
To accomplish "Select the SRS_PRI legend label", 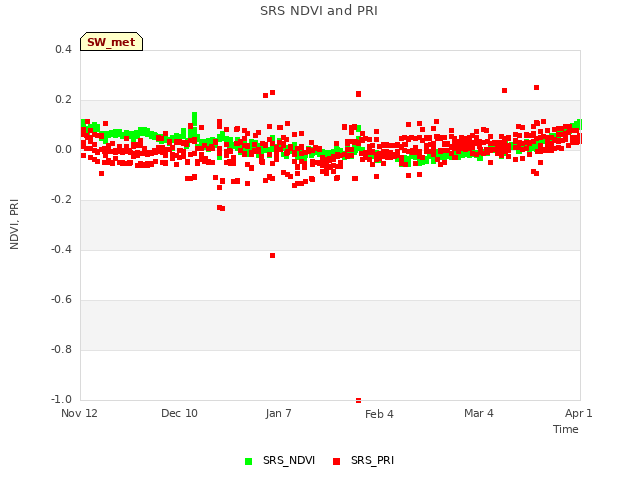I will 372,460.
